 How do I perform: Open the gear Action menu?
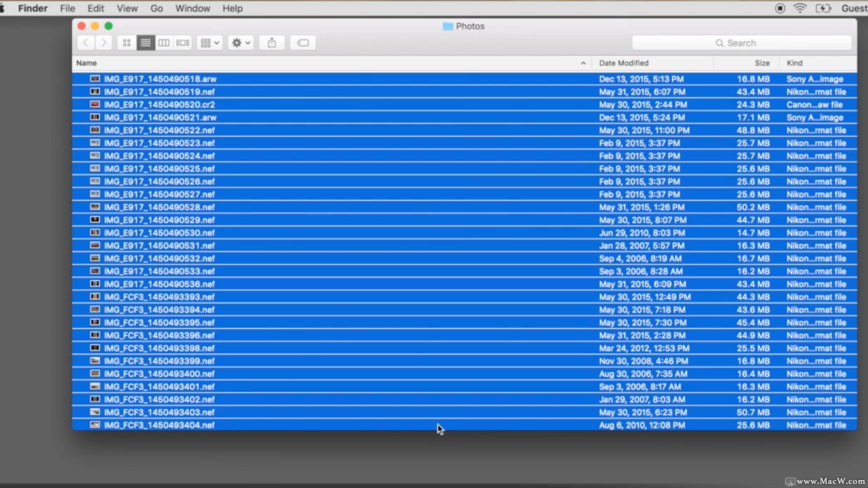point(241,43)
